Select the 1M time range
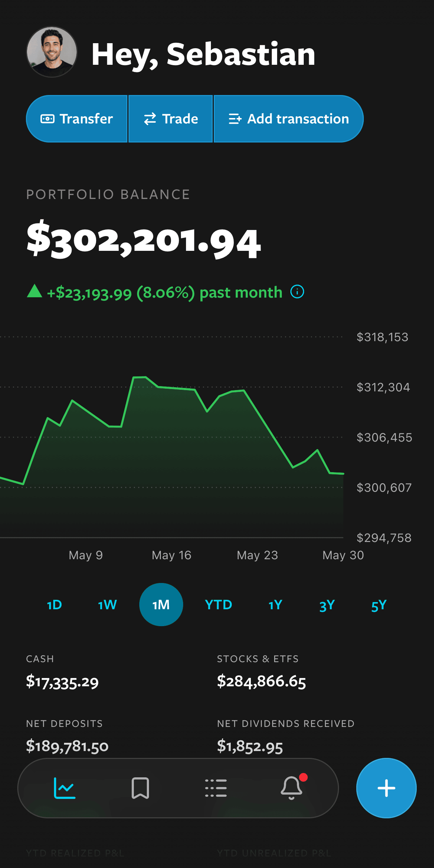 (161, 605)
